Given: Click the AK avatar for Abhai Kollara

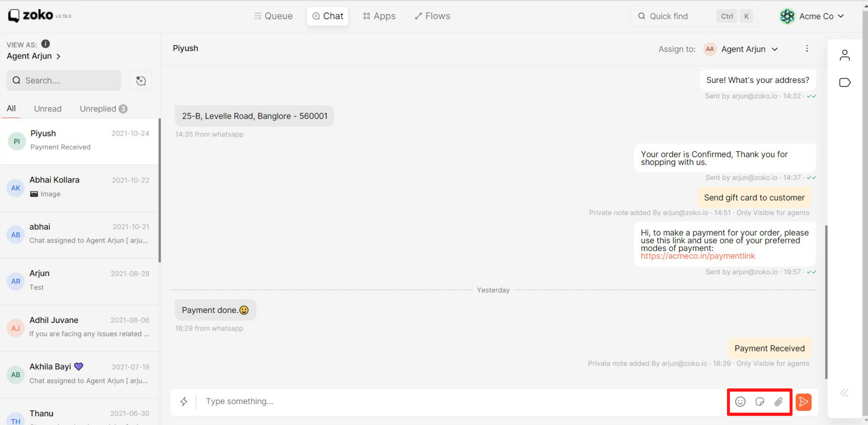Looking at the screenshot, I should point(16,188).
